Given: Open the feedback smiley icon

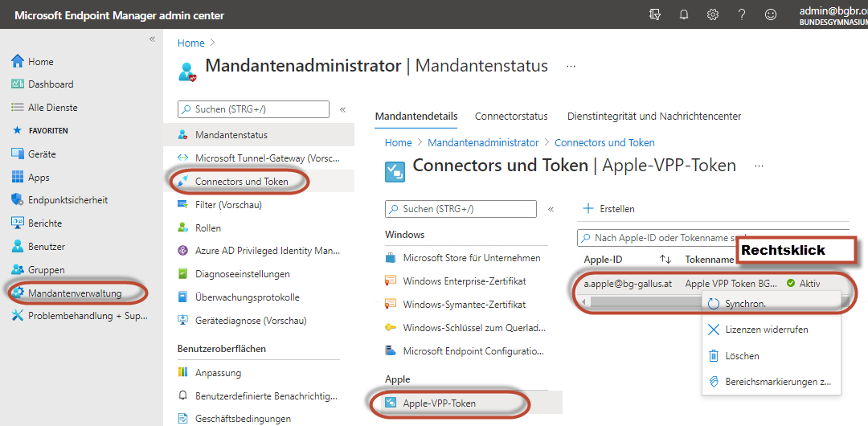Looking at the screenshot, I should tap(771, 14).
